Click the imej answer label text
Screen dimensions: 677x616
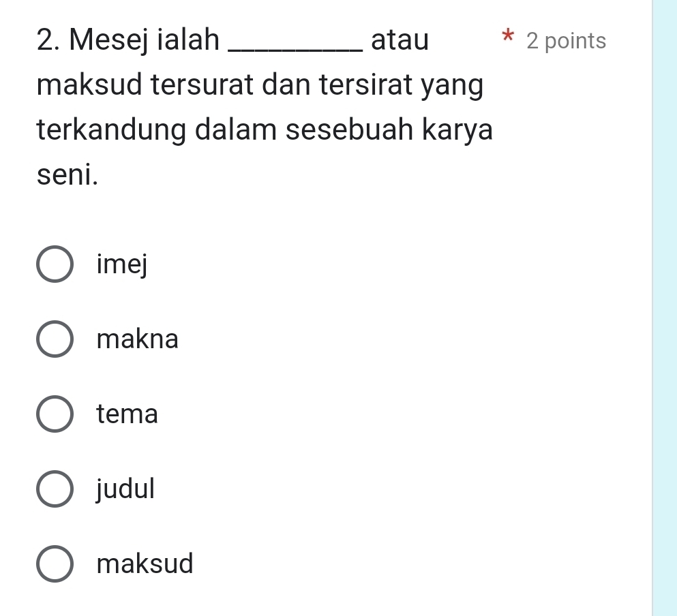pyautogui.click(x=122, y=264)
